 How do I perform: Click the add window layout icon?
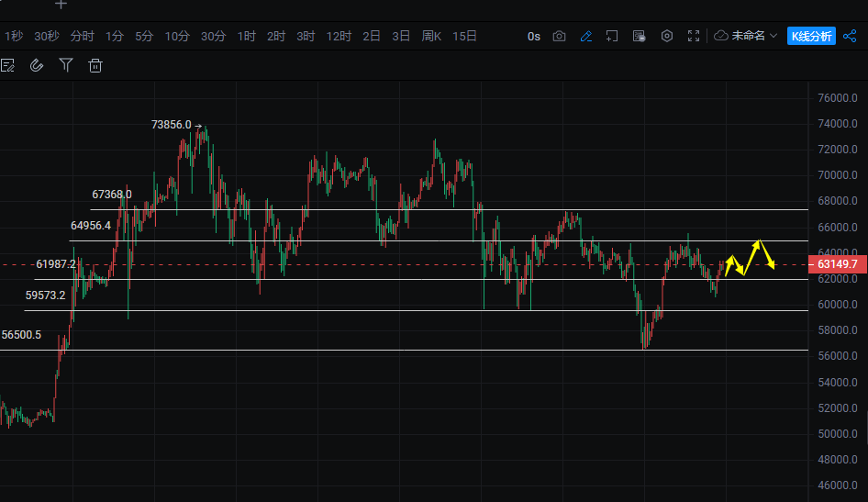(x=613, y=37)
